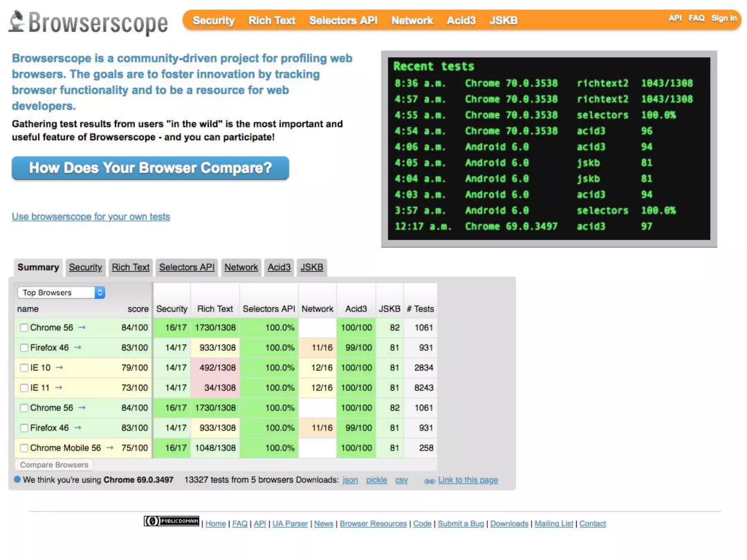The image size is (747, 560).
Task: Tick the IE 10 checkbox
Action: pos(24,368)
